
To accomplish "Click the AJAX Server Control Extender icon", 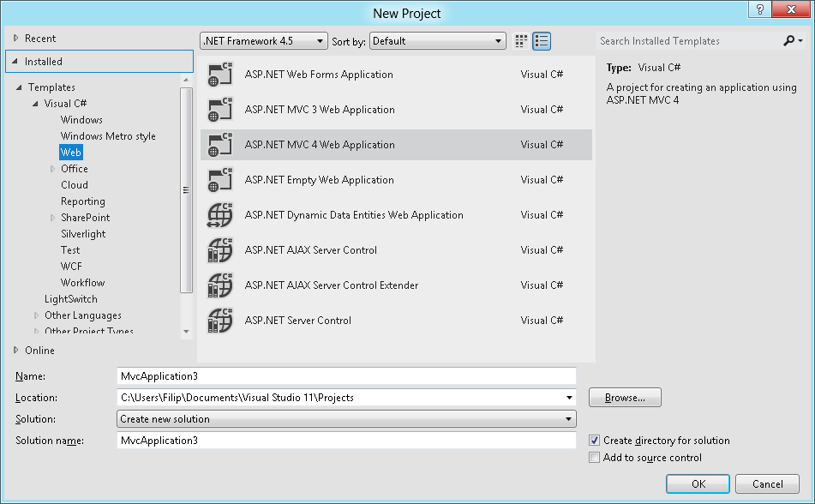I will pos(220,285).
